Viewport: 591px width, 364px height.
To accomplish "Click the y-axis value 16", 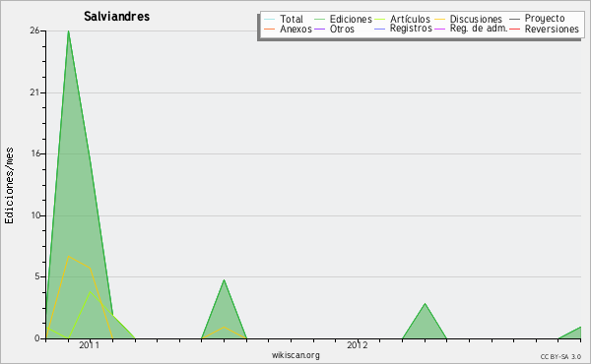I will pos(35,153).
